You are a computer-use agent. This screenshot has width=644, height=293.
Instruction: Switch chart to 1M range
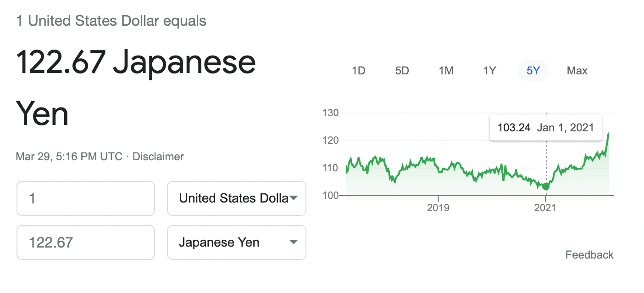(x=446, y=71)
